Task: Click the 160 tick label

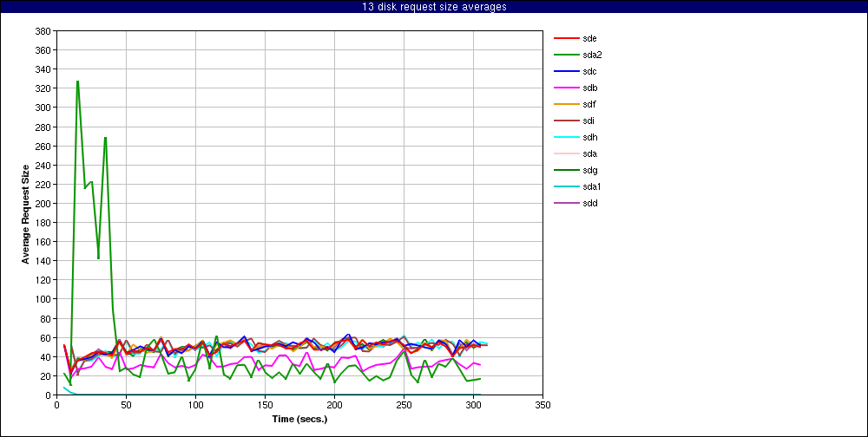Action: point(43,242)
